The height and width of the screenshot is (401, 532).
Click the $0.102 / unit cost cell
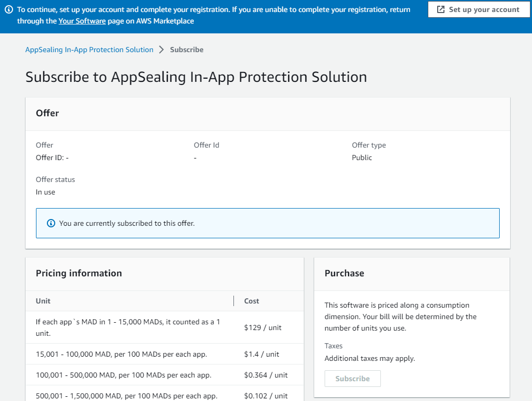pyautogui.click(x=266, y=396)
